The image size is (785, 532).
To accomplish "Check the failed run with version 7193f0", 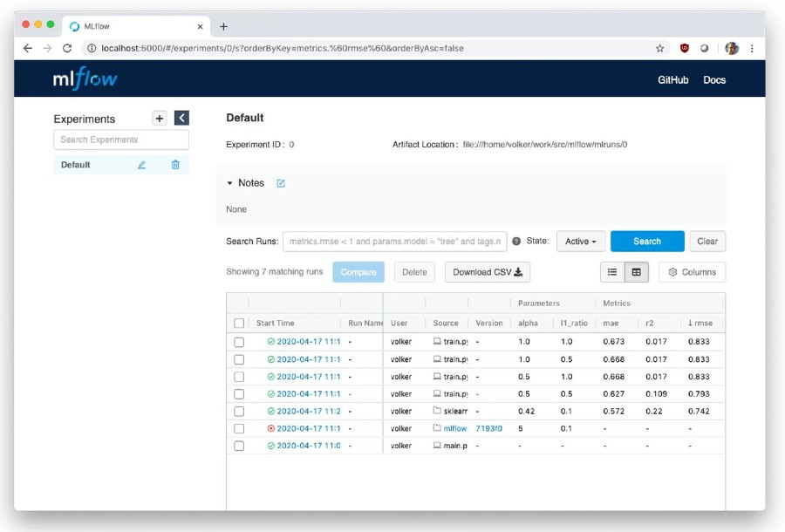I will coord(239,429).
